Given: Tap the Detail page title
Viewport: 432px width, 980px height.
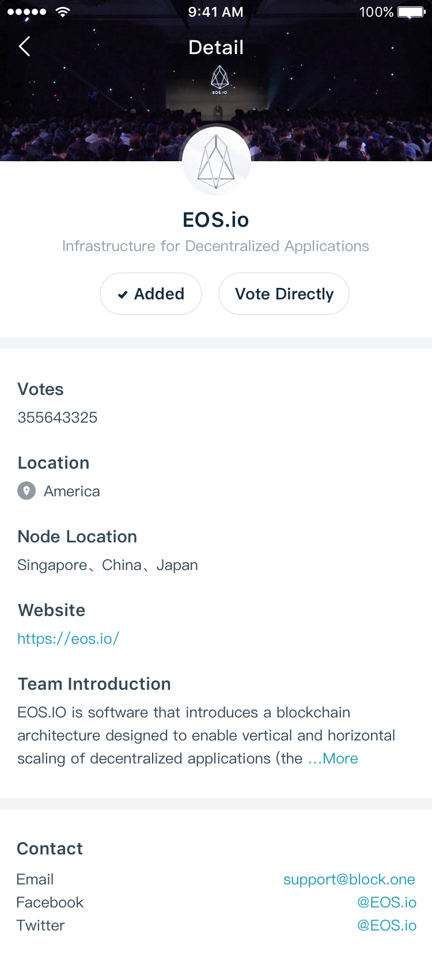Looking at the screenshot, I should pos(216,47).
